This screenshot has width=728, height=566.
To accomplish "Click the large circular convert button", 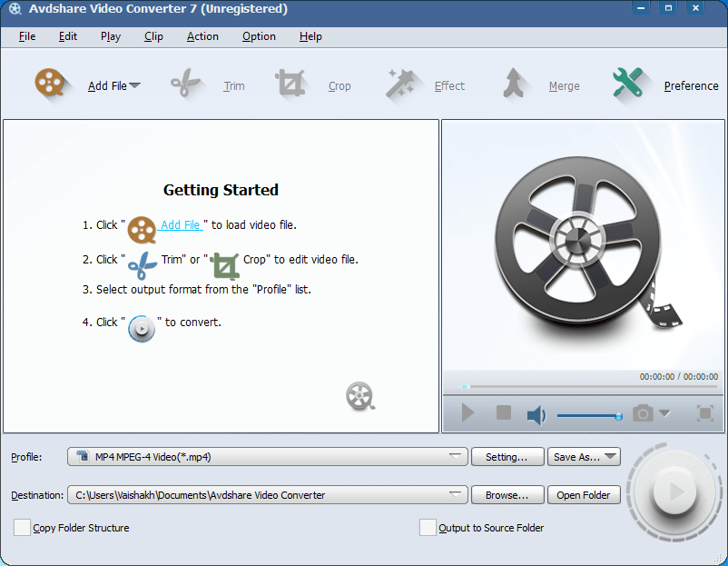I will click(x=674, y=492).
